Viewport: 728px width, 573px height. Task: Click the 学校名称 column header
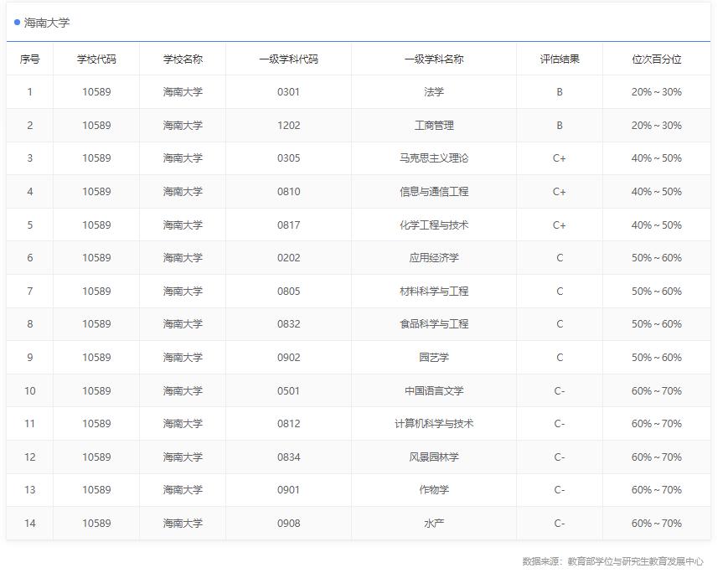coord(183,59)
